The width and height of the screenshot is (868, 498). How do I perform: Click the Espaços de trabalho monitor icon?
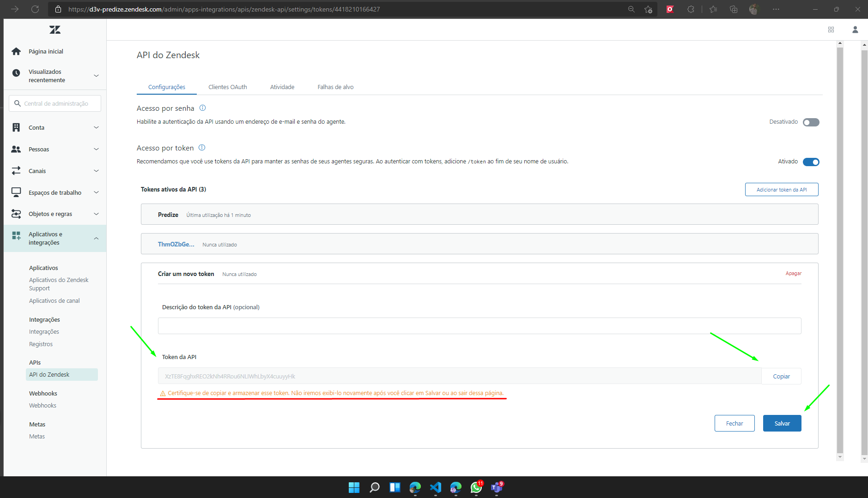16,192
